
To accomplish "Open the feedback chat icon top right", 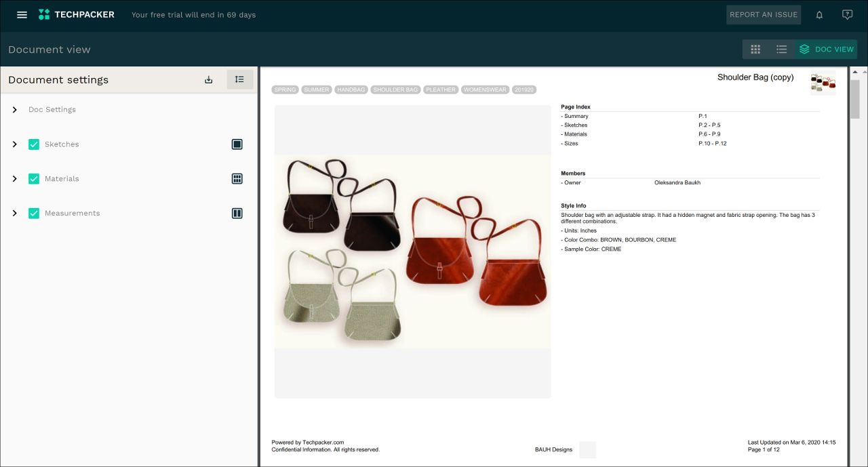I will point(847,14).
